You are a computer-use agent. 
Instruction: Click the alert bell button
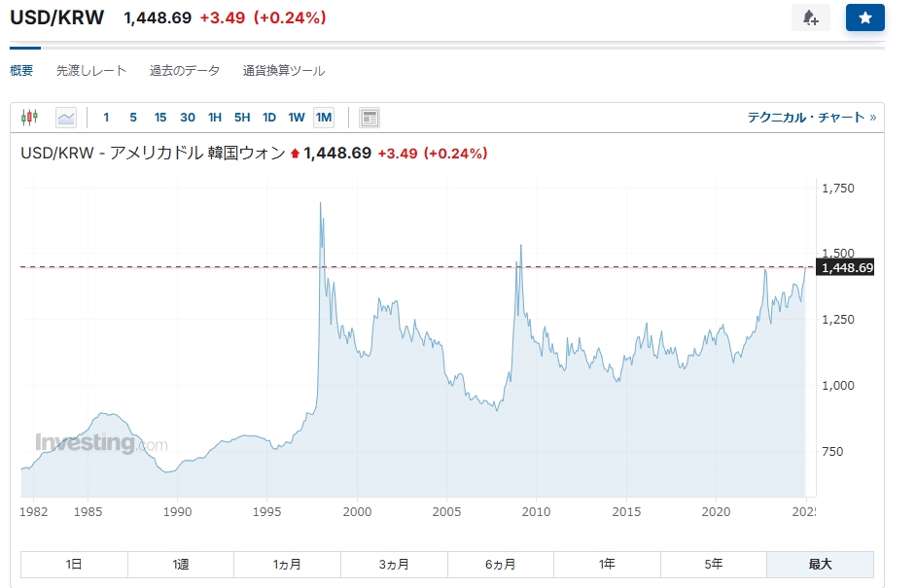click(x=810, y=17)
